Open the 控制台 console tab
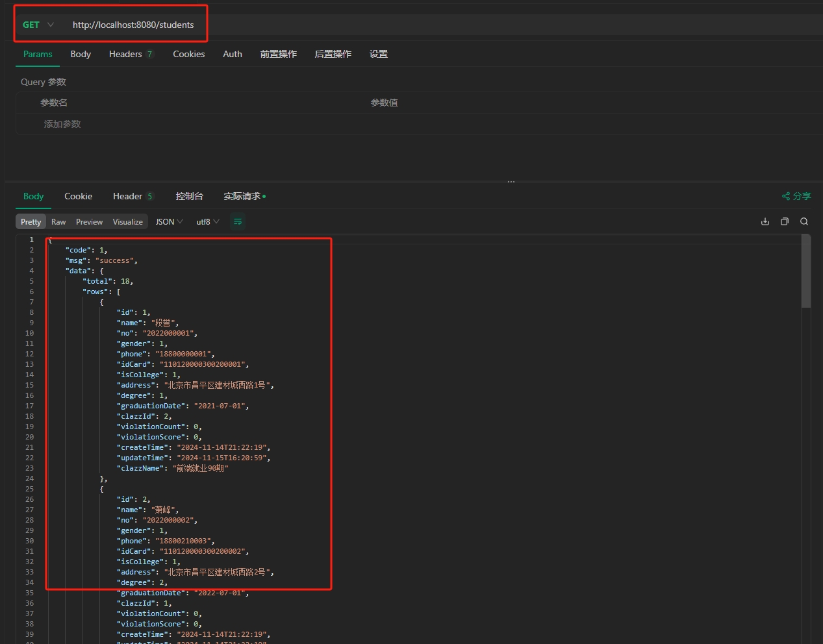 coord(189,196)
